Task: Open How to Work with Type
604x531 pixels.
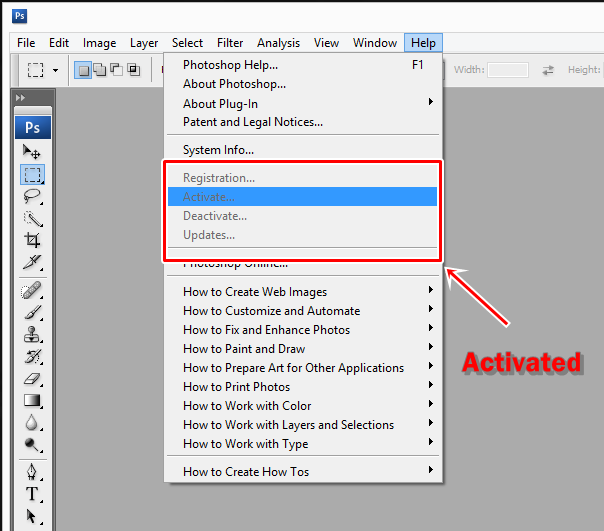Action: (303, 444)
